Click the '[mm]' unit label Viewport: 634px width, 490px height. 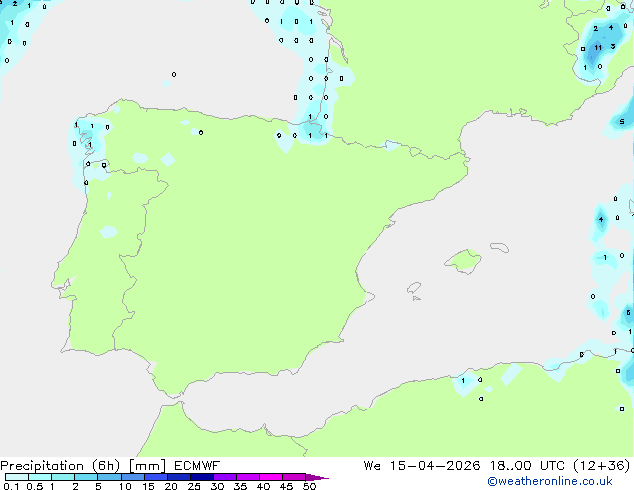147,466
